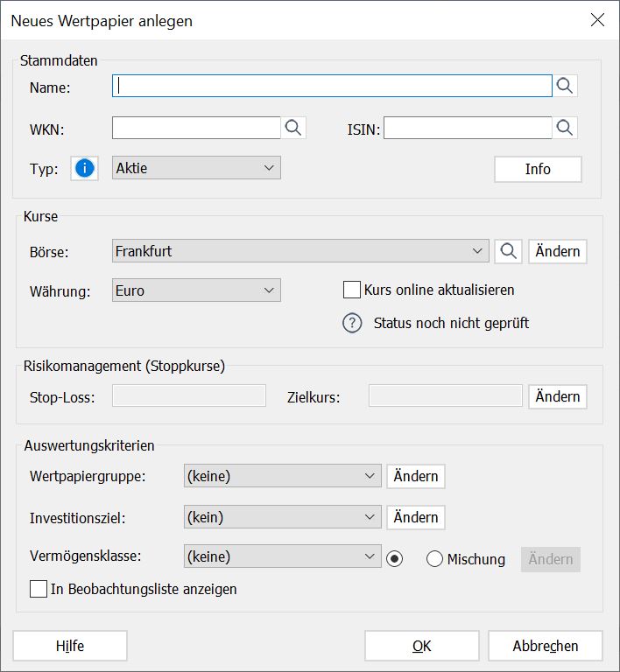Click the magnifier icon beside the Name field
620x672 pixels.
(x=566, y=86)
